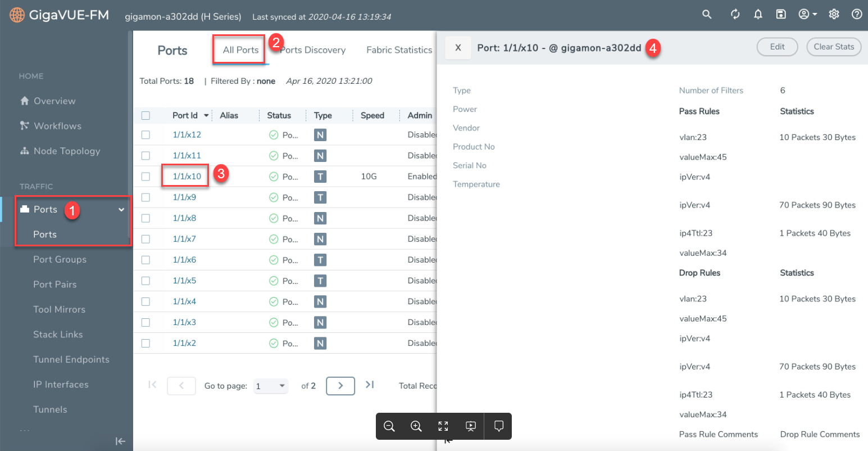Viewport: 868px width, 451px height.
Task: Open the settings gear icon
Action: coord(834,15)
